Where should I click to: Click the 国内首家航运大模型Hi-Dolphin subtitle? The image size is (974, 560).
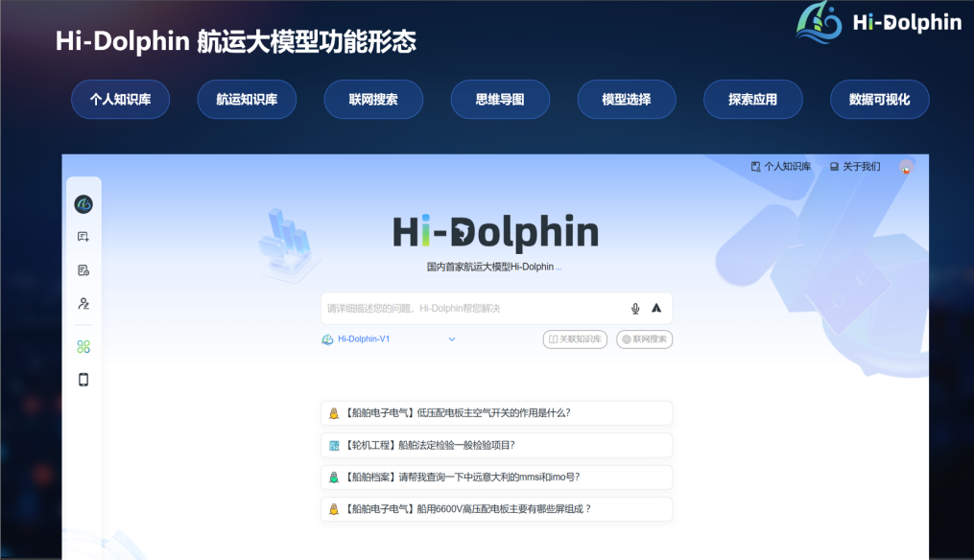click(490, 267)
